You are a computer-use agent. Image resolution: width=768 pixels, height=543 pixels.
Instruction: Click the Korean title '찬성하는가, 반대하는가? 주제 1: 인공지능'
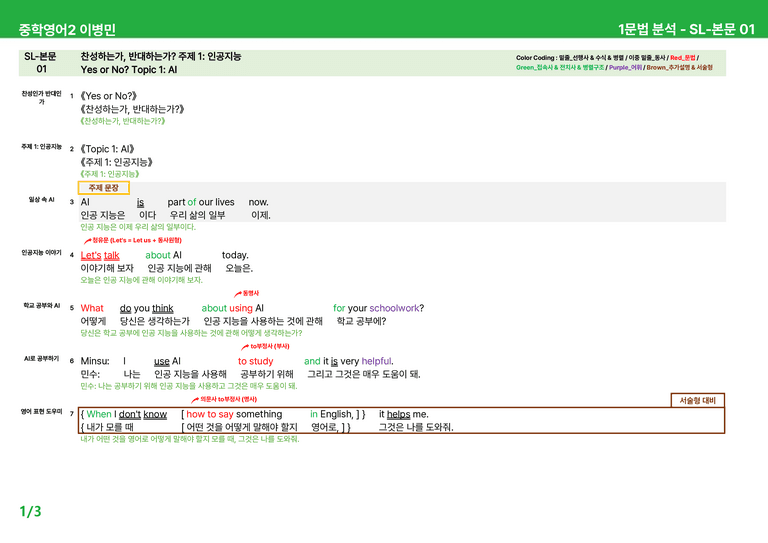pyautogui.click(x=161, y=56)
